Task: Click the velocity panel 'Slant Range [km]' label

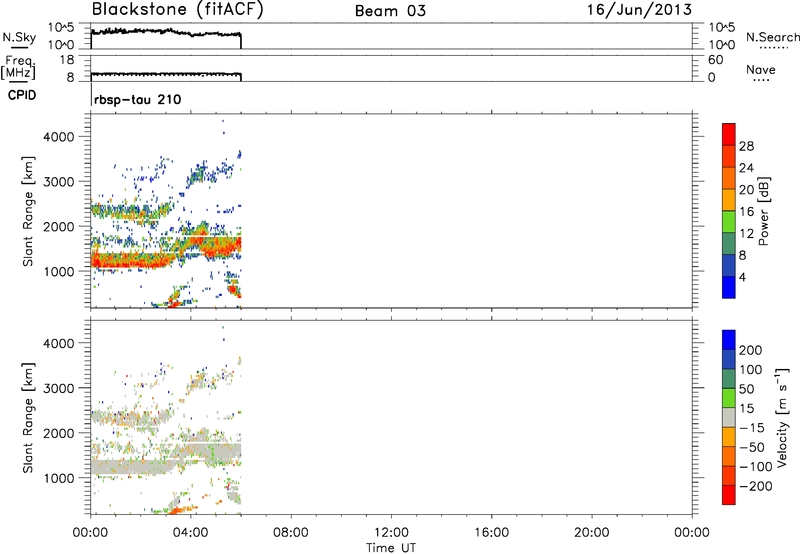Action: coord(28,417)
